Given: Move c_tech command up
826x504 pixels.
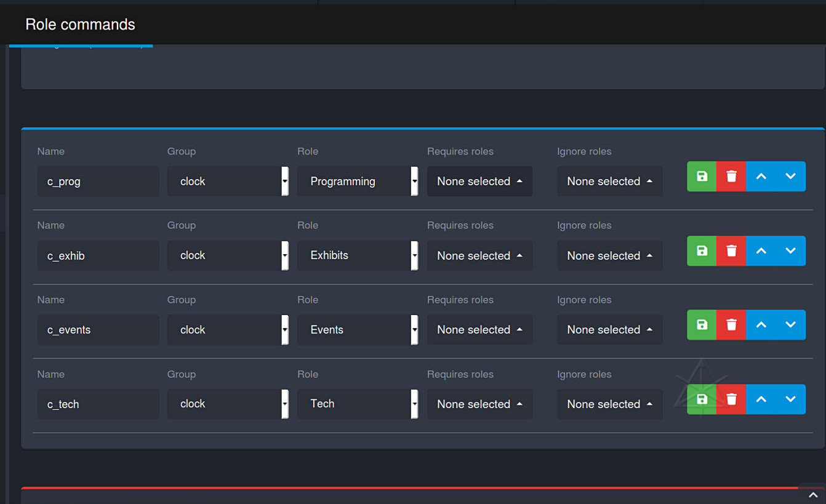Looking at the screenshot, I should coord(761,399).
